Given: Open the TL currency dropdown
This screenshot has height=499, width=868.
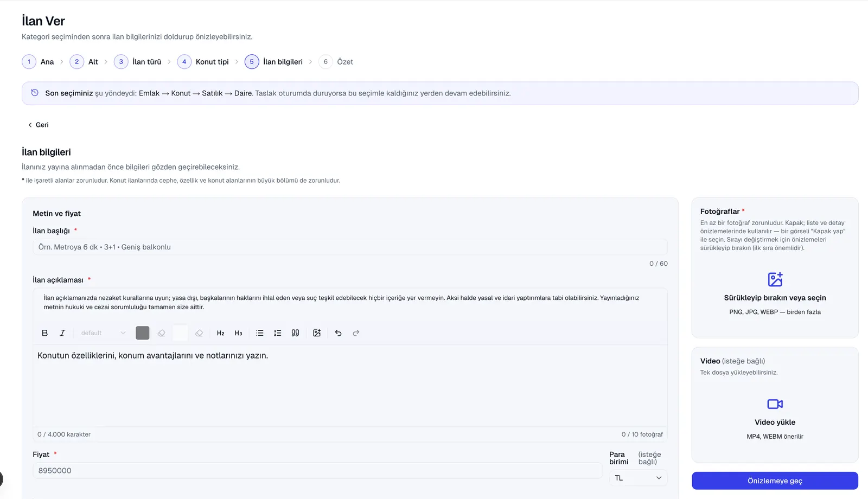Looking at the screenshot, I should click(638, 478).
